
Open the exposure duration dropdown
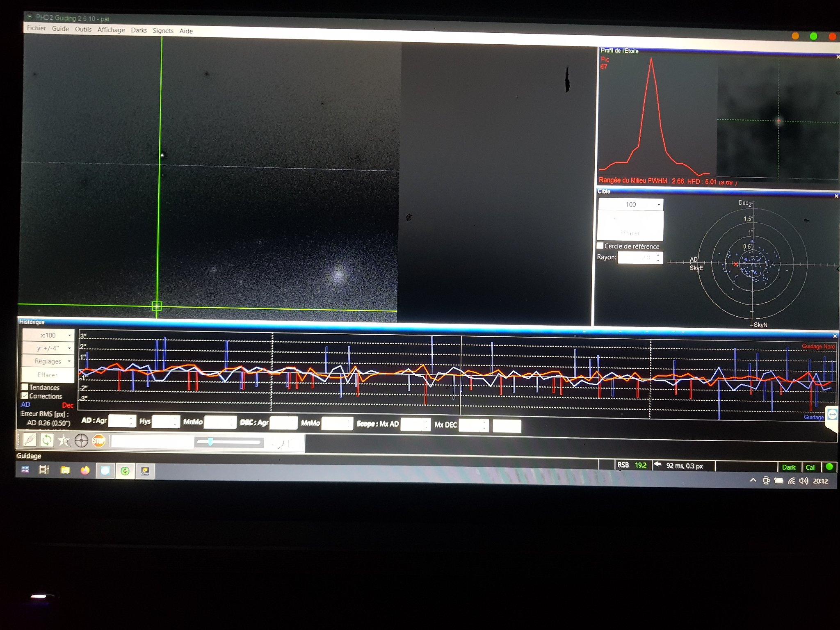click(153, 442)
